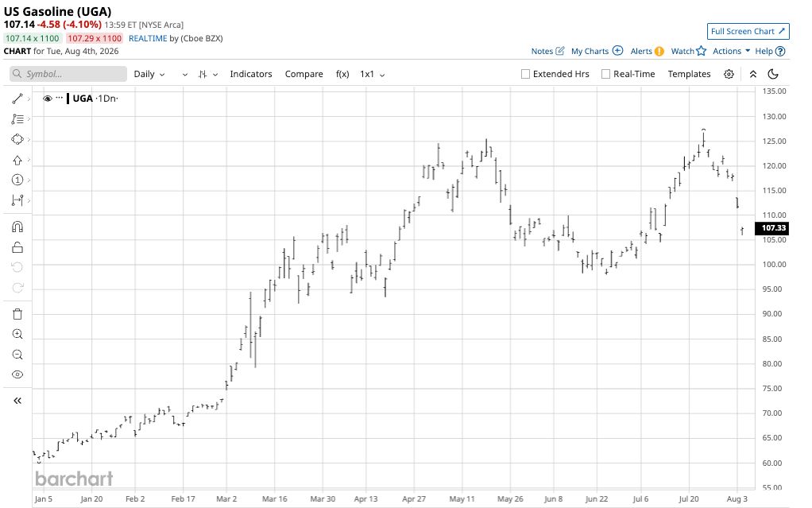Click the trash delete drawings icon
This screenshot has height=508, width=812.
tap(17, 313)
